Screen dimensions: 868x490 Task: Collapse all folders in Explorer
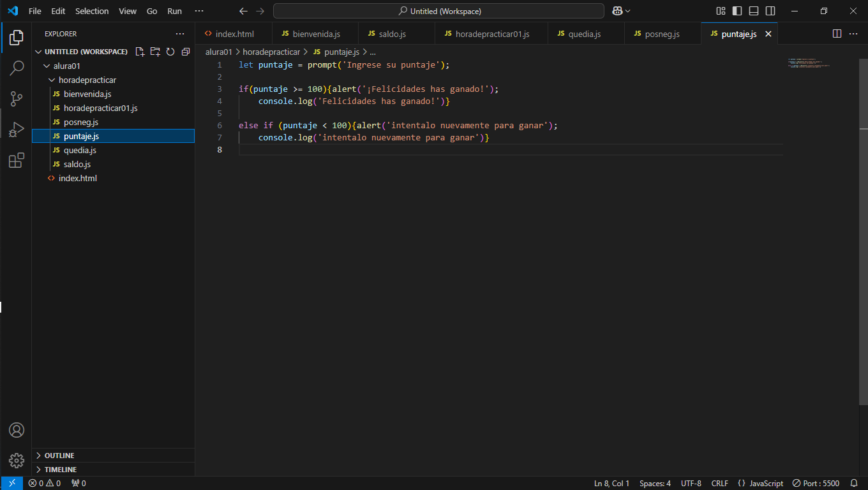pos(186,52)
